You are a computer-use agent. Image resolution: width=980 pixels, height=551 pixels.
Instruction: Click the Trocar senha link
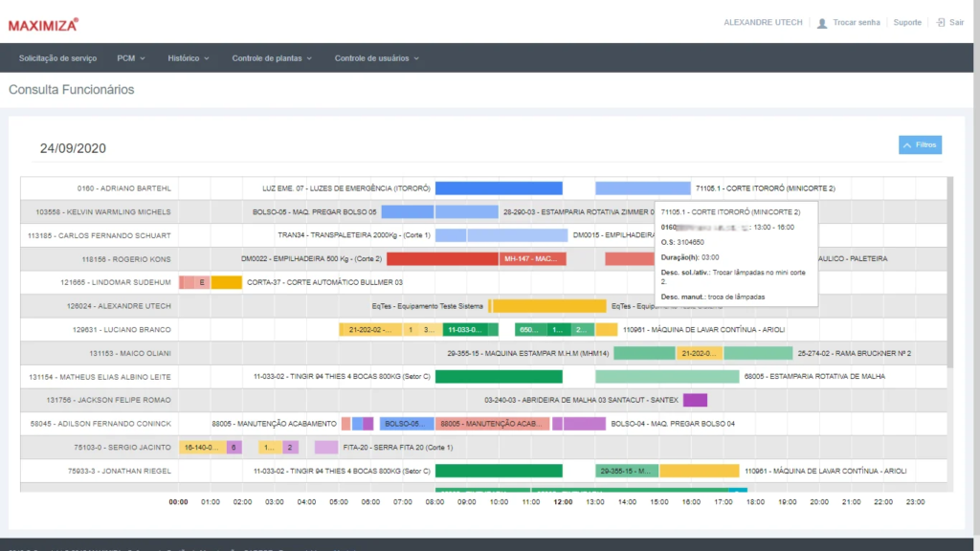coord(856,22)
